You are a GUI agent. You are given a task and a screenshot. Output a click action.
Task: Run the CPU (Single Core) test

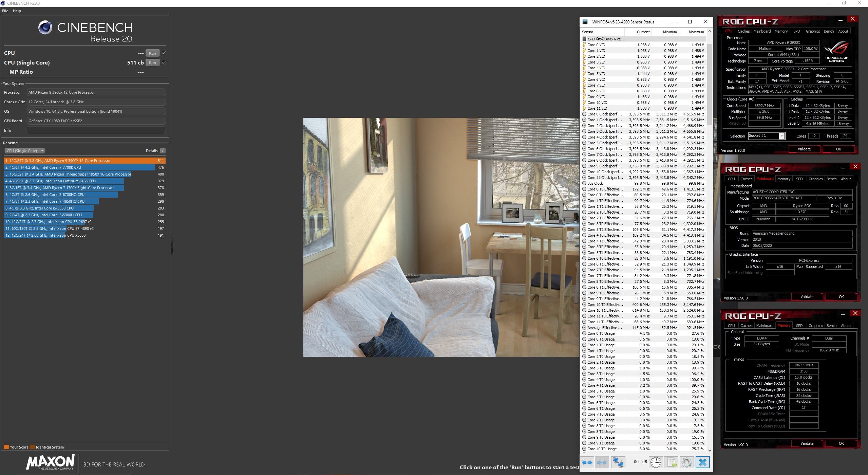pyautogui.click(x=152, y=62)
